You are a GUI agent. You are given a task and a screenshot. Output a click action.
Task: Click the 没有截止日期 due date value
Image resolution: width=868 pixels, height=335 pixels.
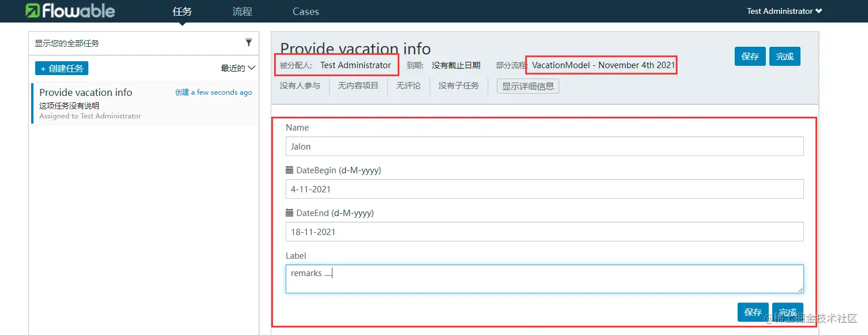pyautogui.click(x=456, y=65)
